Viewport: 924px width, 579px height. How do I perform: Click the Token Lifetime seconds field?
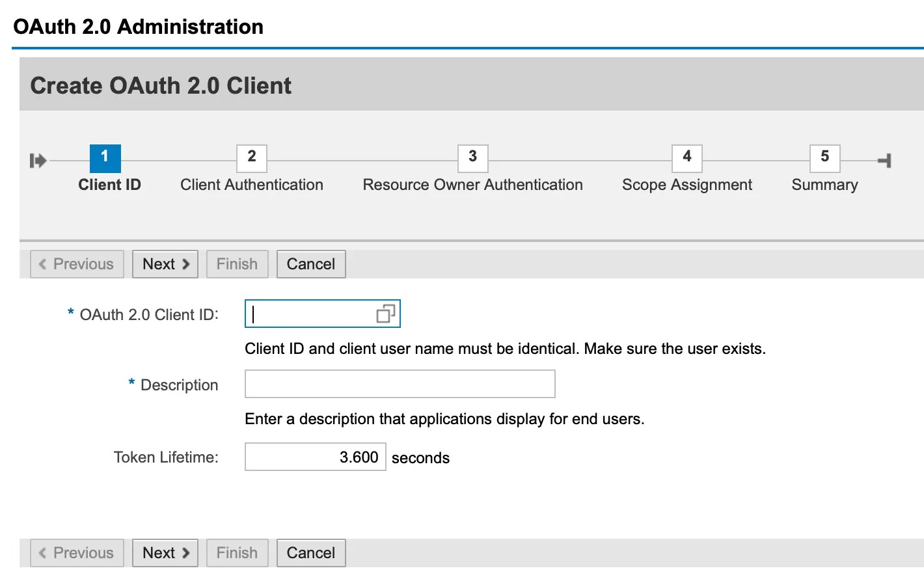tap(315, 457)
